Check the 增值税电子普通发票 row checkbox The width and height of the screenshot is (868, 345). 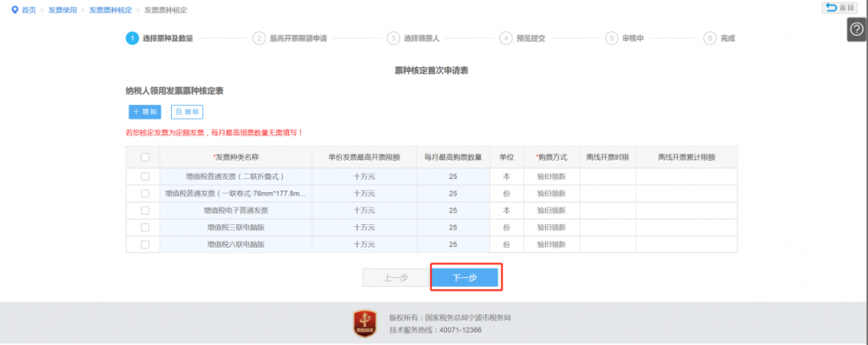click(145, 211)
